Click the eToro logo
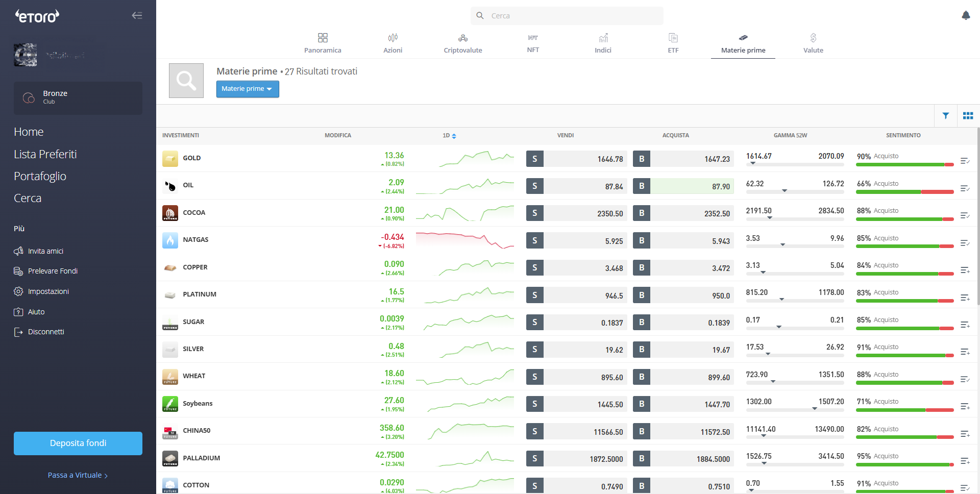Image resolution: width=980 pixels, height=494 pixels. point(37,16)
